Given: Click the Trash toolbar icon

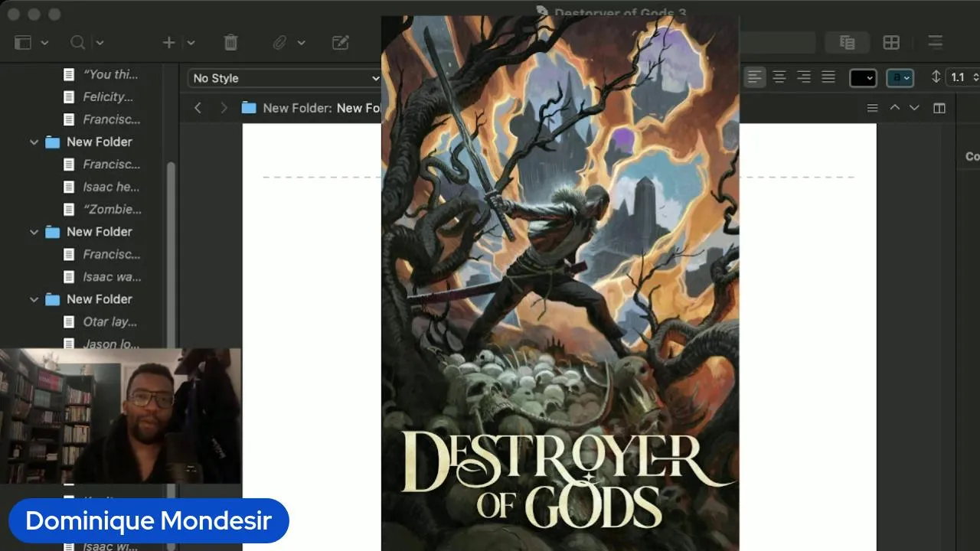Looking at the screenshot, I should [x=230, y=43].
